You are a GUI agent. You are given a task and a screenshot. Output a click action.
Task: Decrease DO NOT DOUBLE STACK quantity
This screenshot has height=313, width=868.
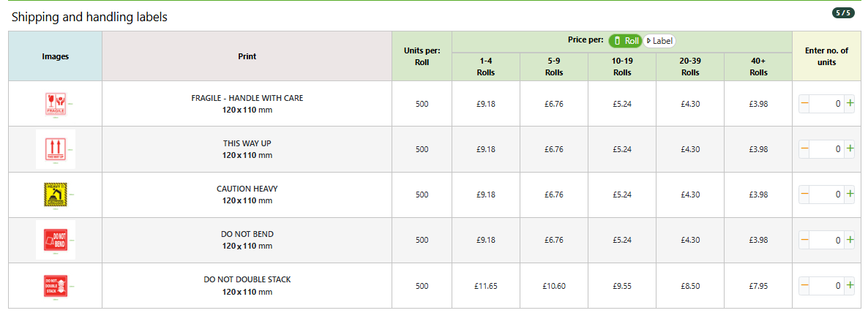(804, 285)
